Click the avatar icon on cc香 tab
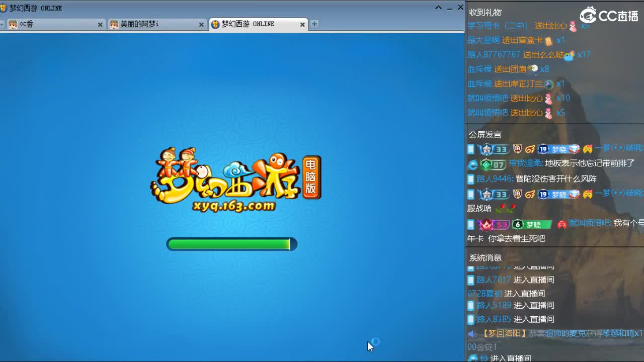644x362 pixels. click(13, 24)
